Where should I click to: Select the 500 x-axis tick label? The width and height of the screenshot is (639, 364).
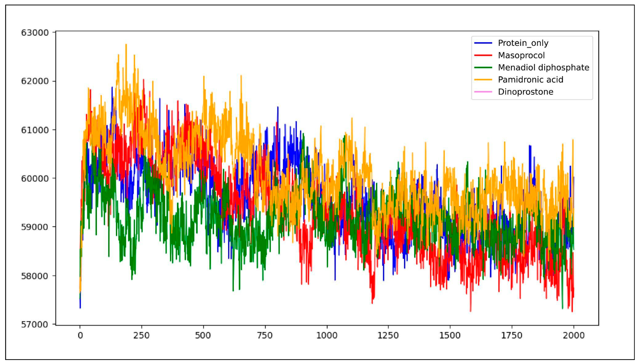(x=203, y=335)
